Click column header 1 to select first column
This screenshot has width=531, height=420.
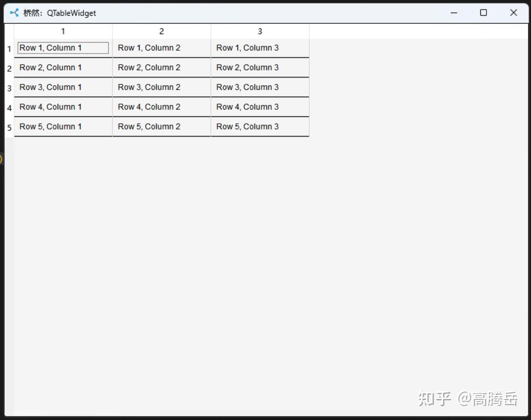pos(63,31)
